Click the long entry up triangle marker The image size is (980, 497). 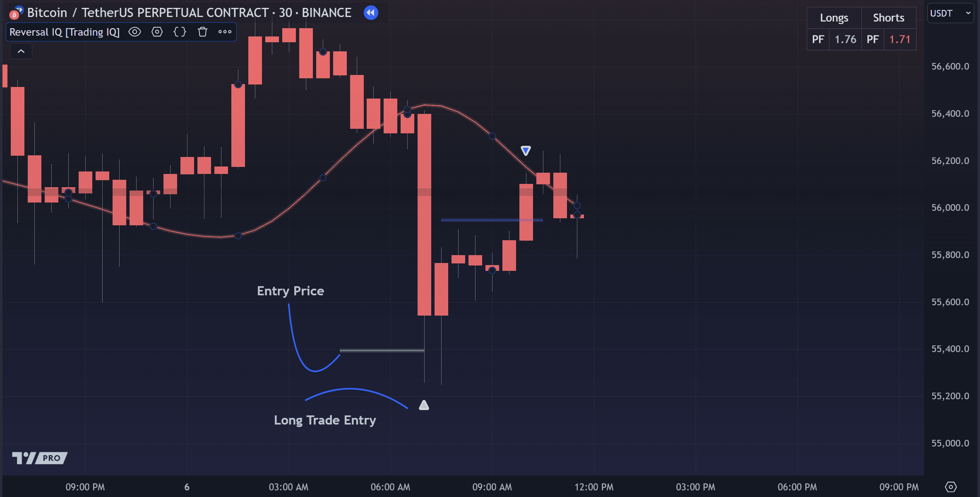point(424,405)
